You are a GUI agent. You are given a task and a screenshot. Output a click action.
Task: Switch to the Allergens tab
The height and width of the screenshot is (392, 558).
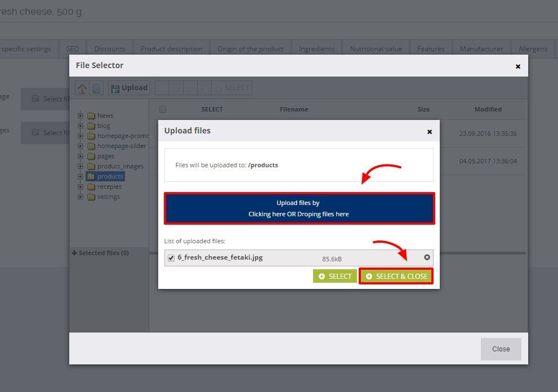[533, 49]
